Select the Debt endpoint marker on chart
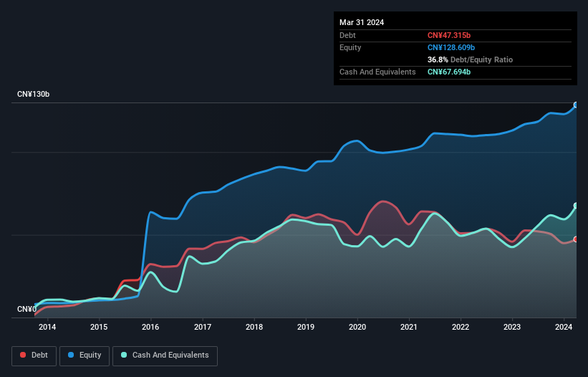Image resolution: width=588 pixels, height=377 pixels. click(576, 239)
